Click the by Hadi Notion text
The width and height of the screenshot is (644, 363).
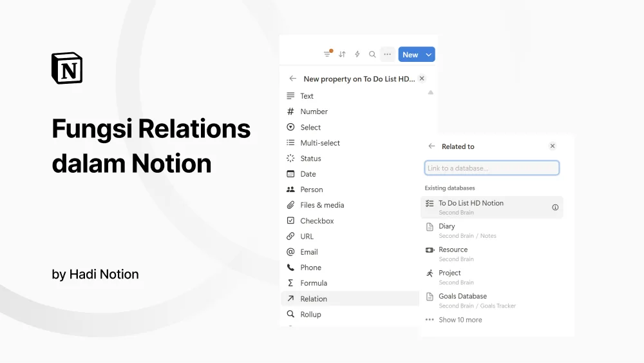click(95, 274)
